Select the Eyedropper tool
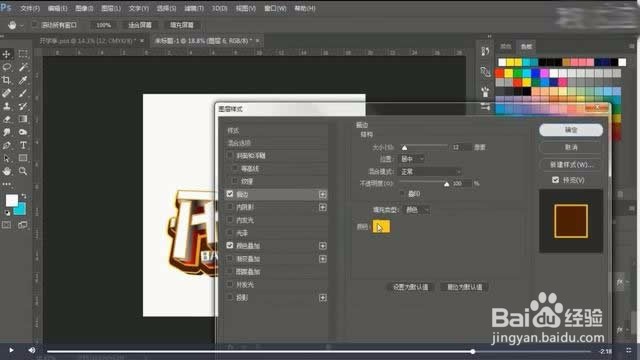640x360 pixels. point(23,80)
